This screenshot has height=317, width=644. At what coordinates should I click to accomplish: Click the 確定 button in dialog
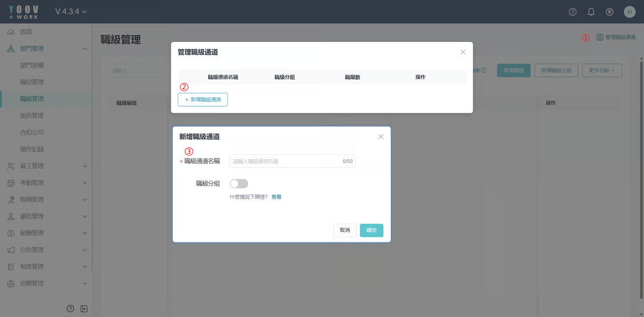[x=371, y=230]
